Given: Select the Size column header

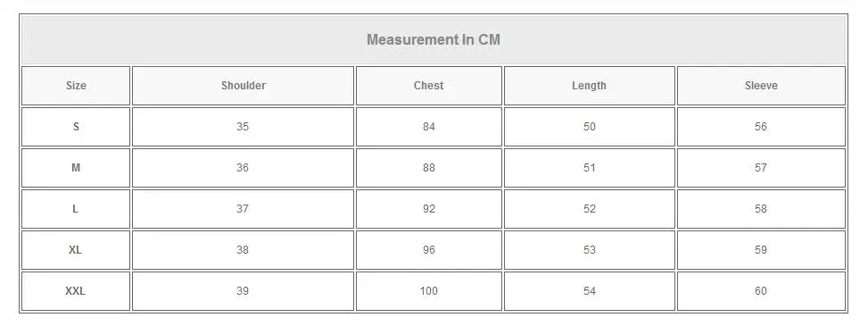Looking at the screenshot, I should (x=76, y=86).
